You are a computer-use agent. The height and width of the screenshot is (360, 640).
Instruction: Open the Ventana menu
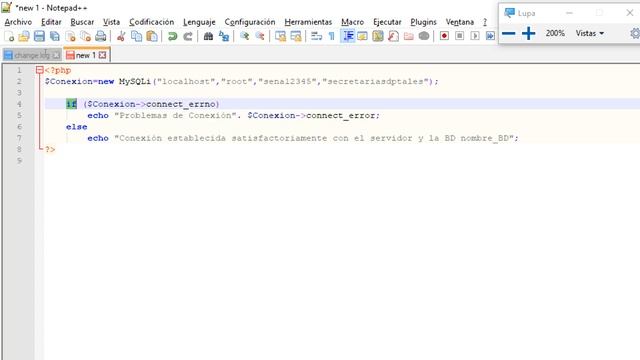pyautogui.click(x=460, y=22)
